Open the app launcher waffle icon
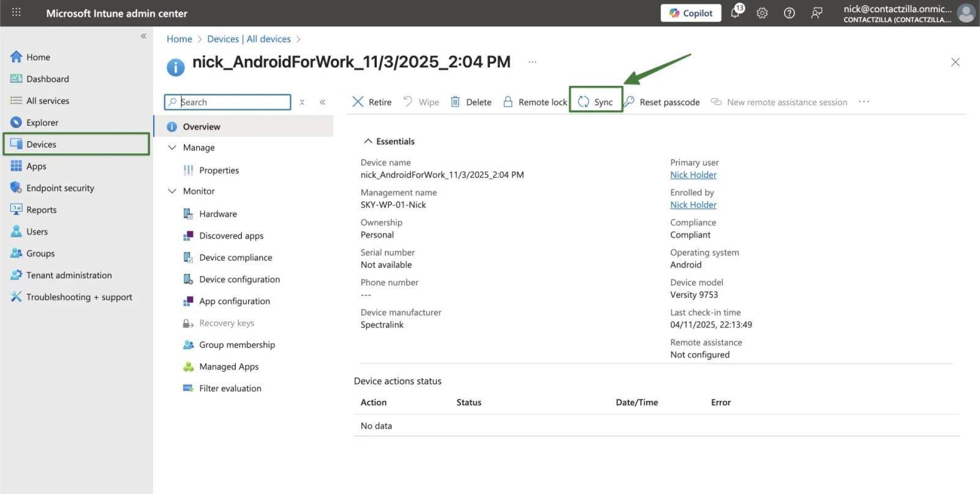The image size is (980, 494). pos(17,12)
